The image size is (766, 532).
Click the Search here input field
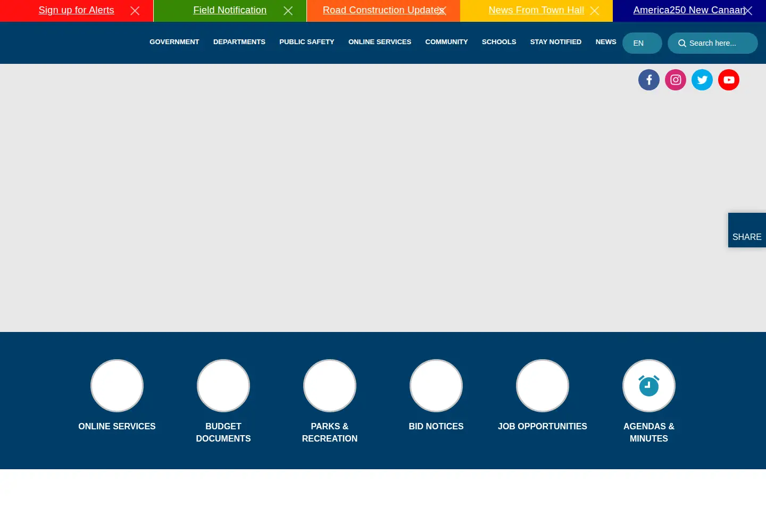point(713,43)
